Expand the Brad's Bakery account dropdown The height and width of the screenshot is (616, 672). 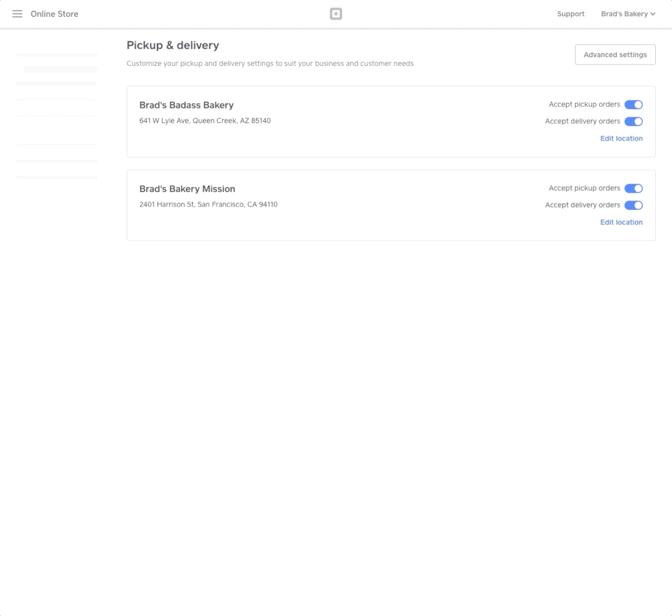coord(628,14)
